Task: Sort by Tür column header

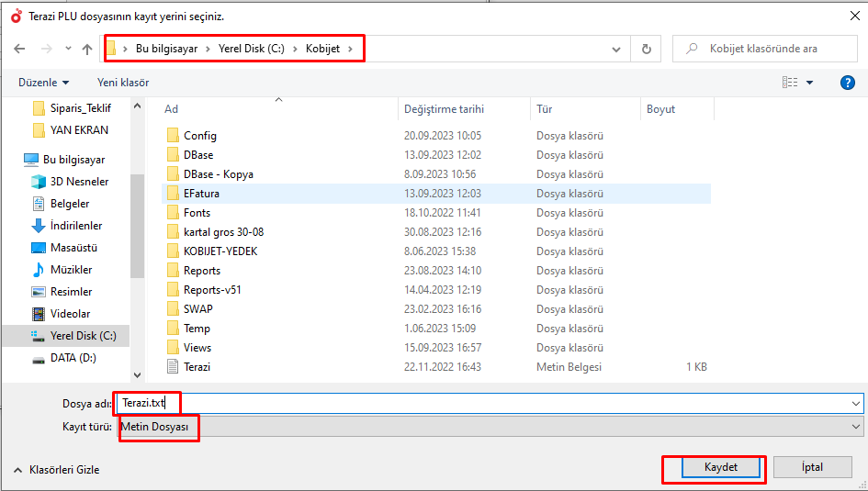Action: [x=544, y=109]
